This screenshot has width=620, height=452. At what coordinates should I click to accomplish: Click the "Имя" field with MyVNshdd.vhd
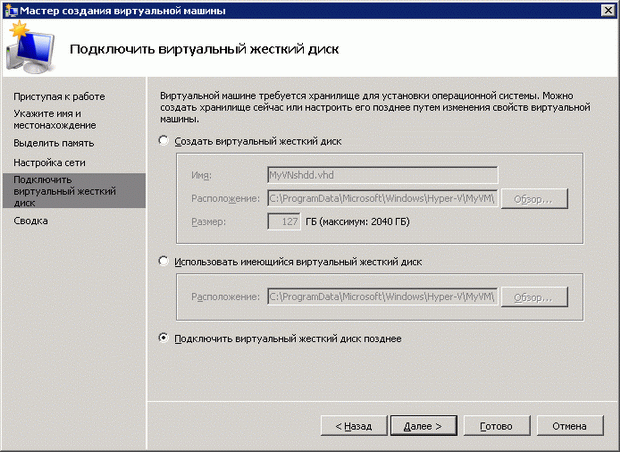click(x=382, y=175)
